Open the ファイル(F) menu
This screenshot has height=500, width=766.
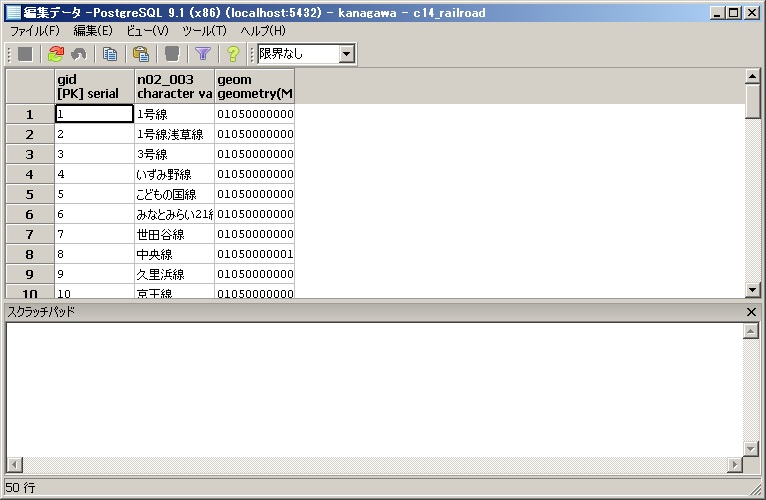click(x=35, y=31)
